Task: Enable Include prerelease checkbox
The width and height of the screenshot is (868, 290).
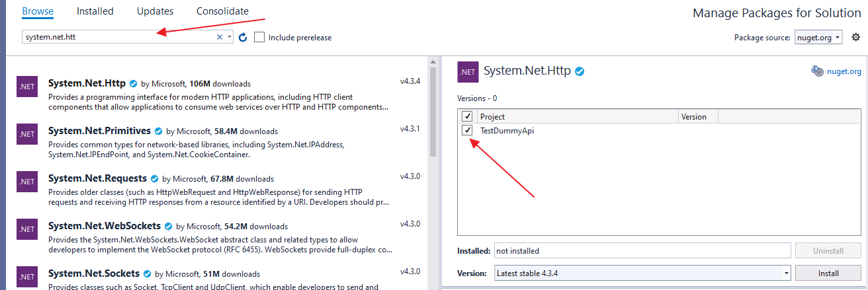Action: click(259, 38)
